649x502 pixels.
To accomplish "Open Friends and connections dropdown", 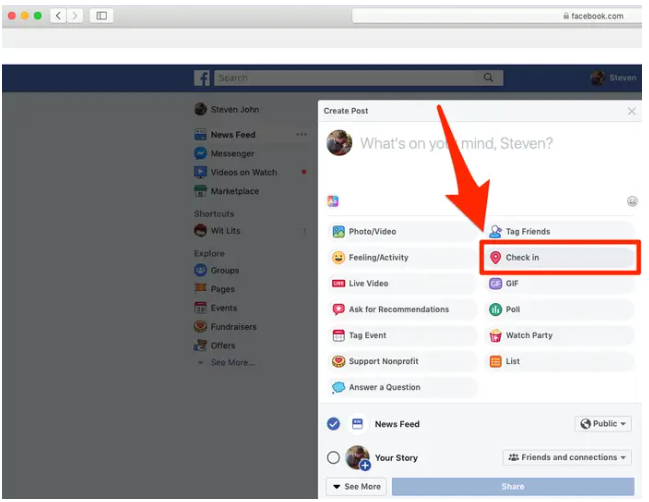I will (567, 457).
